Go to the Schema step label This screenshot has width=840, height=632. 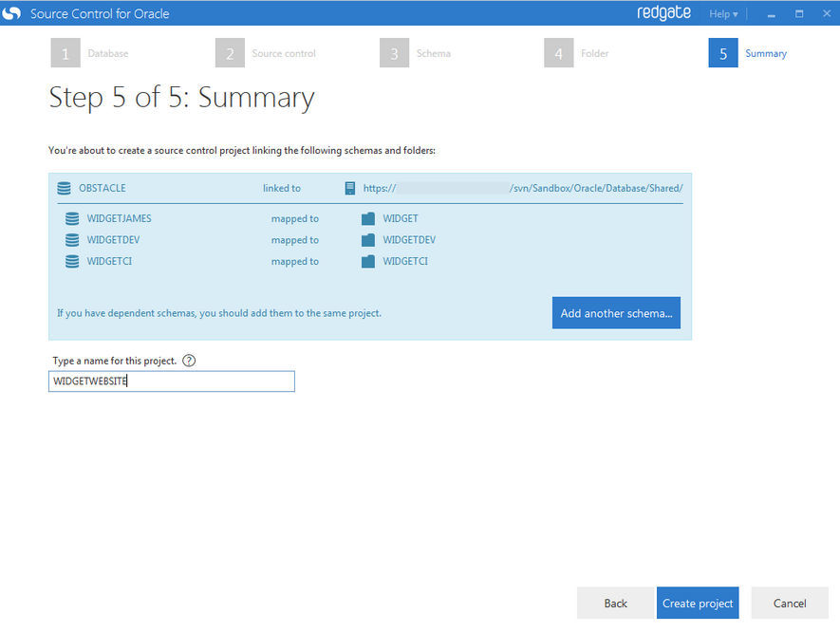[x=434, y=53]
